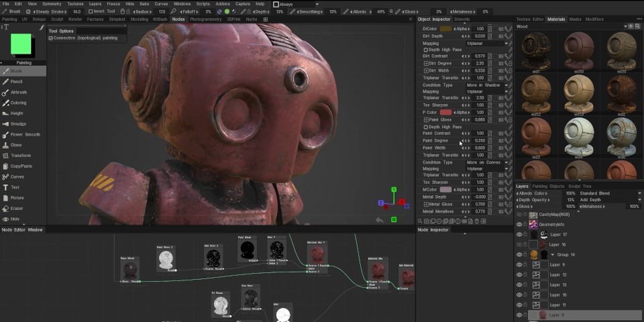Expand the Metal Gloss parameter

point(426,204)
